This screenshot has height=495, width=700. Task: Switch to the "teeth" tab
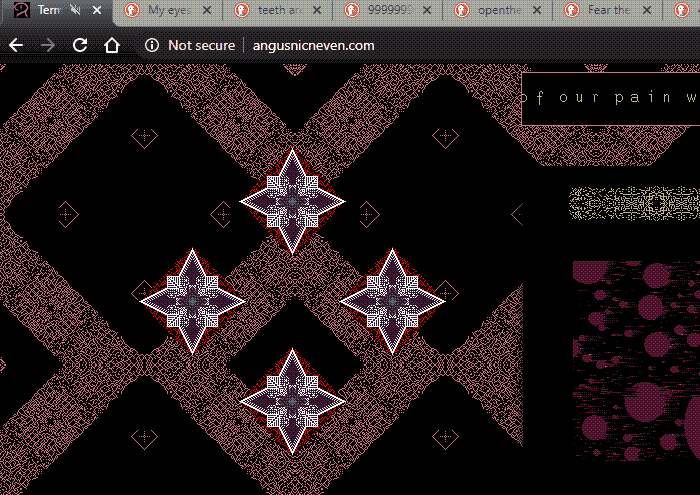coord(275,11)
